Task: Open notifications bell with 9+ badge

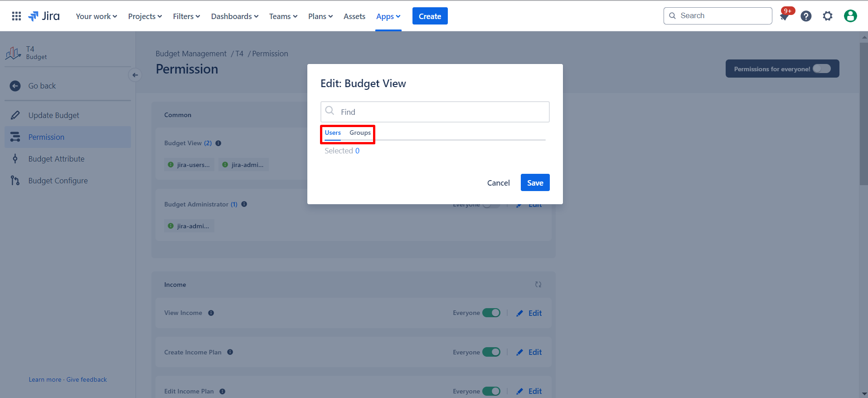Action: click(785, 16)
